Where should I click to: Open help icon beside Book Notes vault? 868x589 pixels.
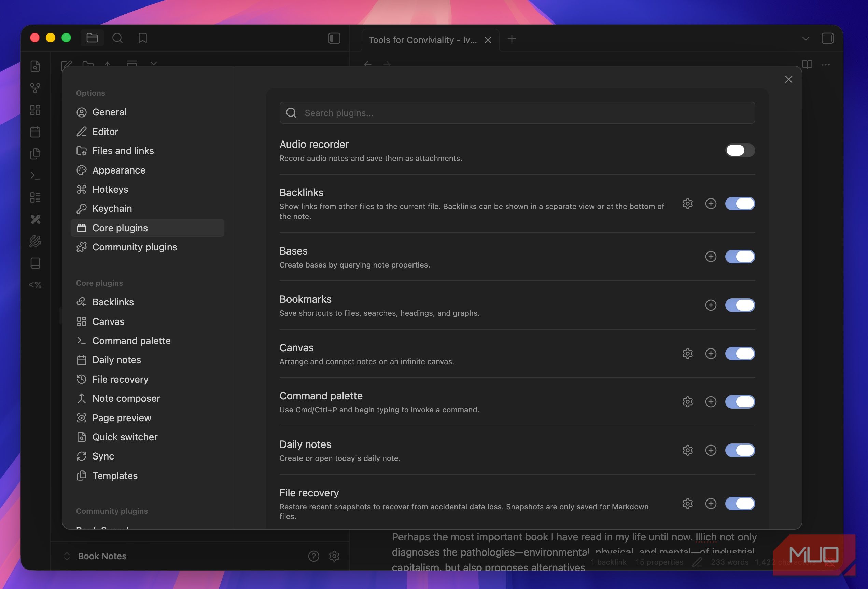click(x=314, y=556)
